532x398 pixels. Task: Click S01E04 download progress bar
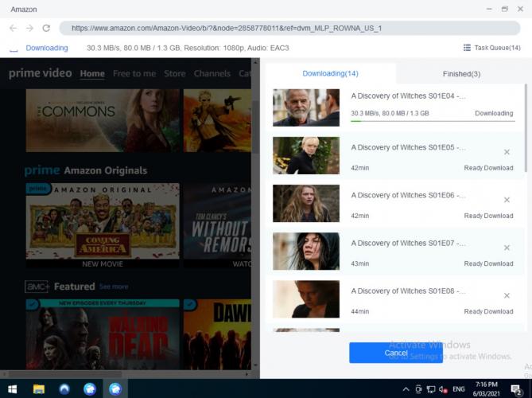(x=433, y=121)
